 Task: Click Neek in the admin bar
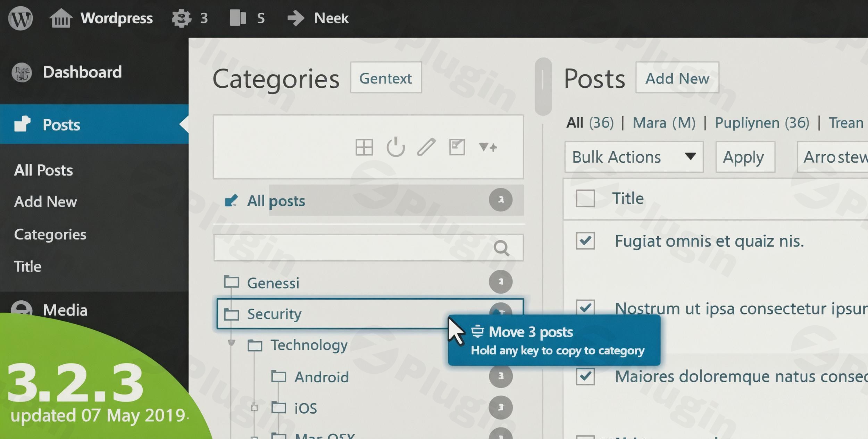331,18
